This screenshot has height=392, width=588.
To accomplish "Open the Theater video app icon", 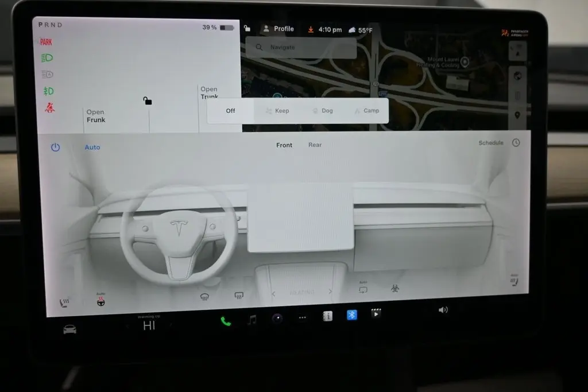I will pos(376,313).
